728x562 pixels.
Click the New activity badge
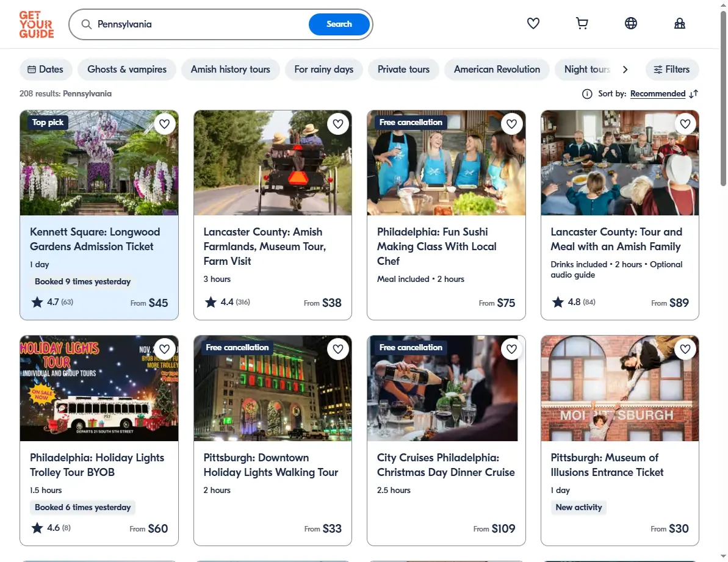pos(578,507)
